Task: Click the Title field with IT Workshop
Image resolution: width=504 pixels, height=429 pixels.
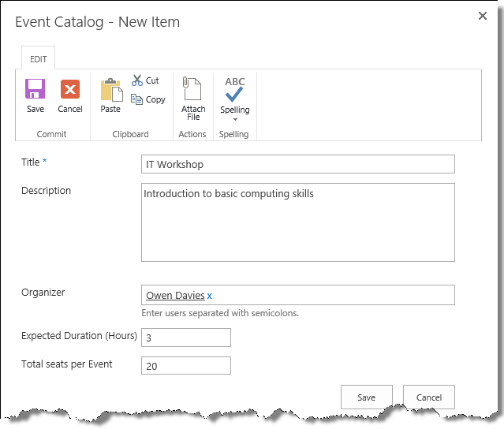Action: pos(297,164)
